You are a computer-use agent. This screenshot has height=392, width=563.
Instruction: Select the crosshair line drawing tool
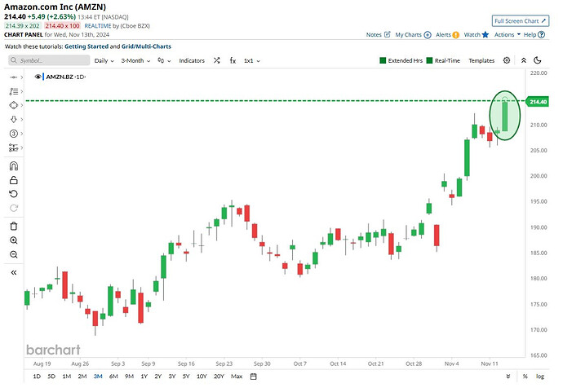tap(14, 77)
